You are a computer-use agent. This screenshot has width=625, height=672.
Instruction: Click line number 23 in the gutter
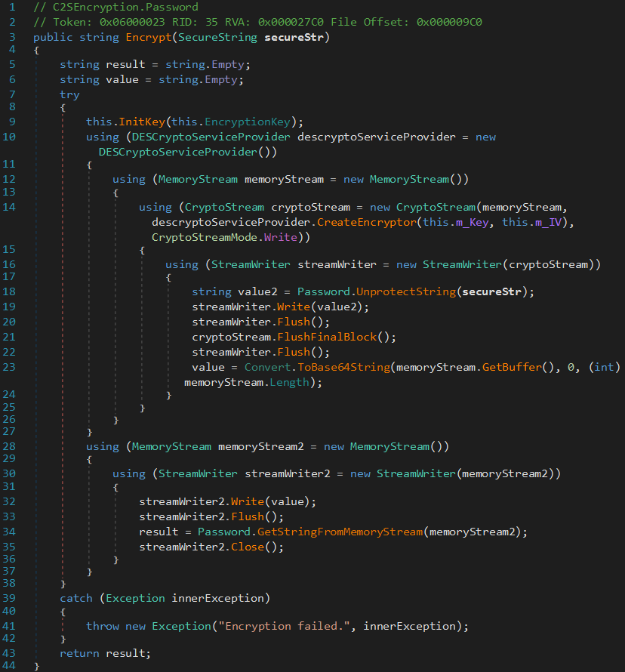[9, 367]
